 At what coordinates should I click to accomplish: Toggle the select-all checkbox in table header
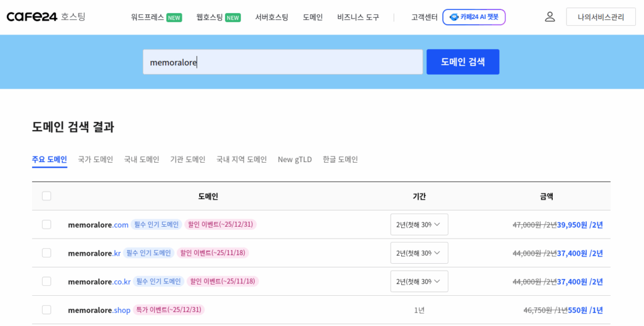[x=47, y=196]
